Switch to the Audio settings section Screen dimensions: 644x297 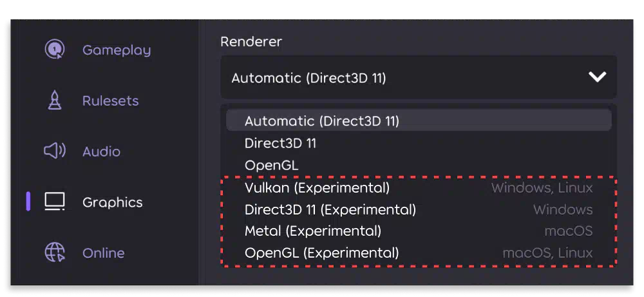tap(102, 151)
